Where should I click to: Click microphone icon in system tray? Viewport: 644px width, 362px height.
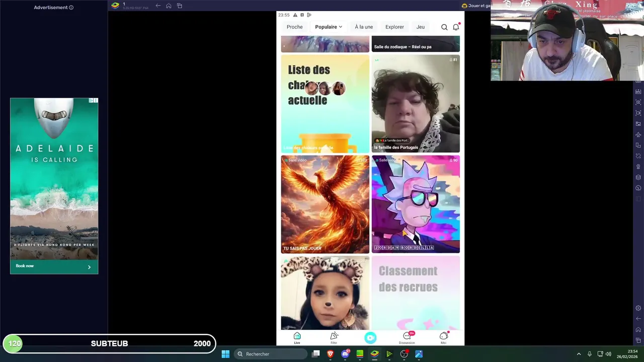click(x=589, y=354)
